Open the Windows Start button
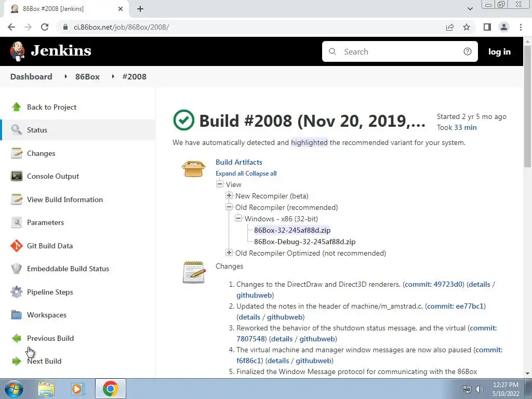The width and height of the screenshot is (532, 399). click(14, 389)
